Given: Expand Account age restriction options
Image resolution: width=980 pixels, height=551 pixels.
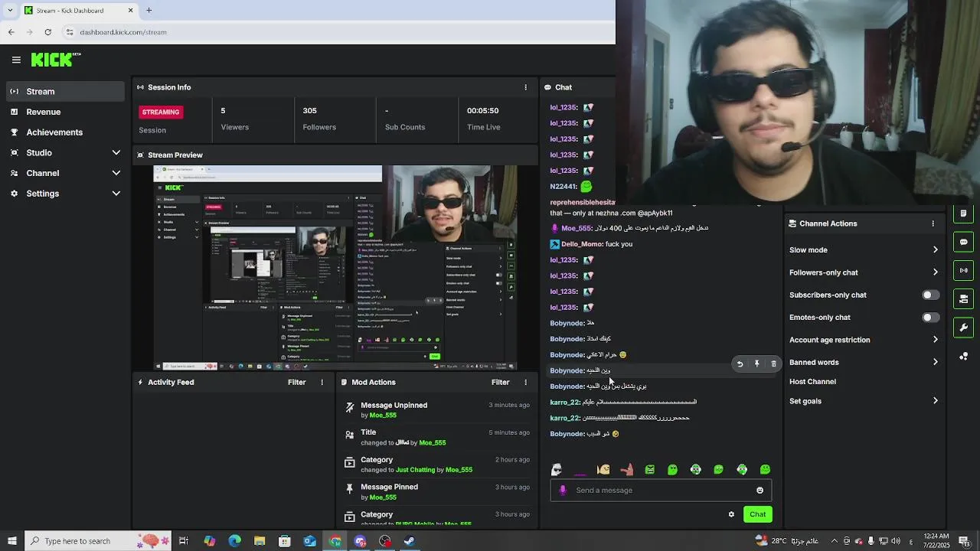Looking at the screenshot, I should 935,340.
